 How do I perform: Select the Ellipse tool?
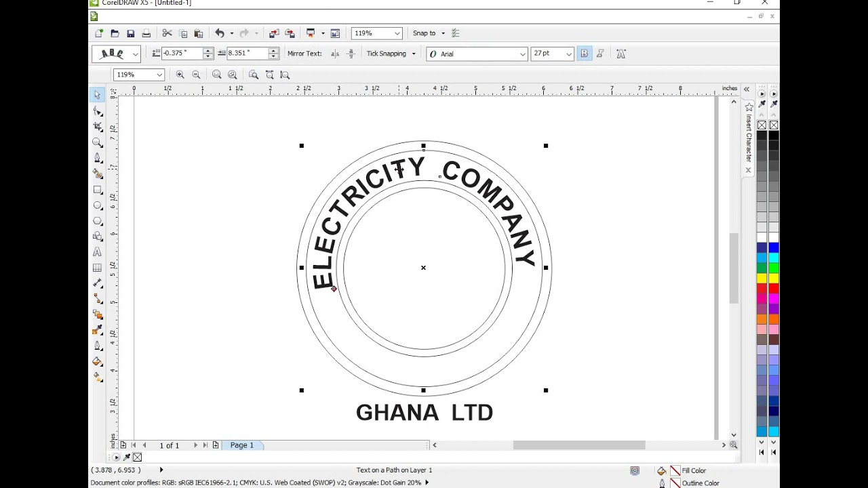coord(98,205)
